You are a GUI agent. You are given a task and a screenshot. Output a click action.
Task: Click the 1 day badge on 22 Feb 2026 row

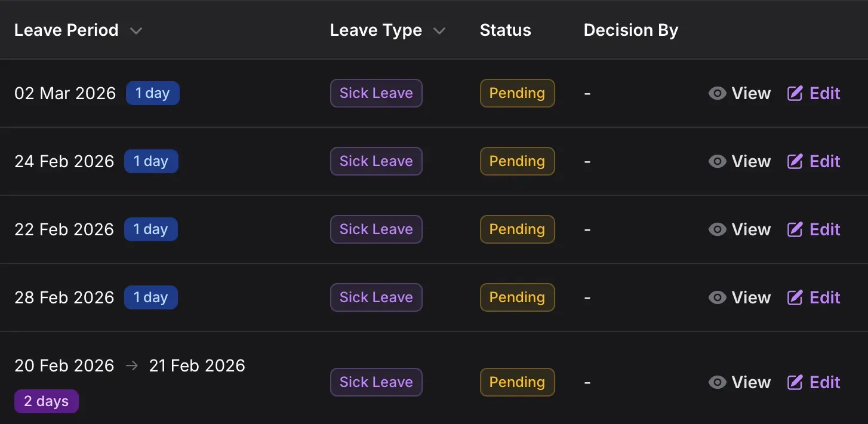tap(151, 229)
